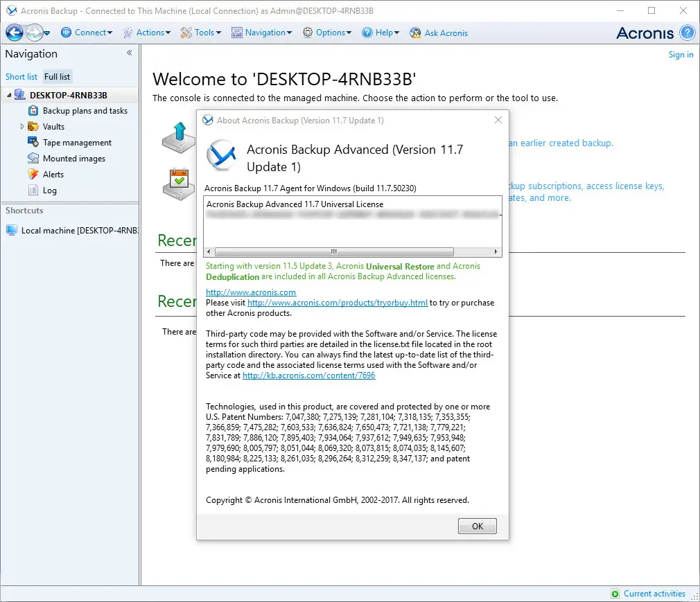700x602 pixels.
Task: Click the license list horizontal scrollbar thumb
Action: [334, 251]
